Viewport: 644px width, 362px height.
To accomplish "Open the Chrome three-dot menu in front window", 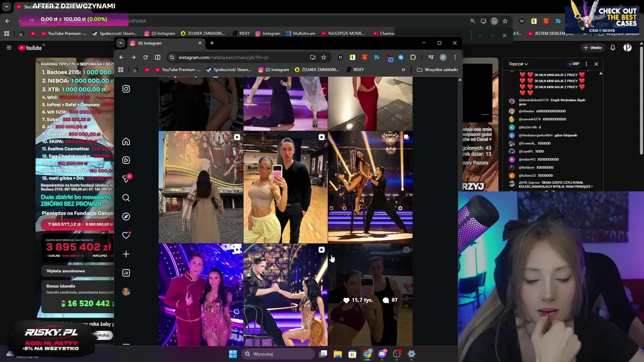I will [455, 57].
